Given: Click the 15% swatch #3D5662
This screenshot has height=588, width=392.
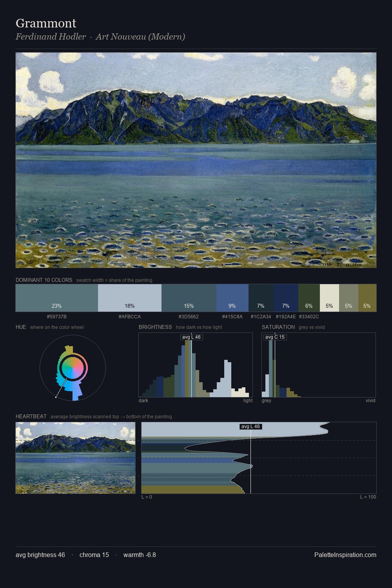Looking at the screenshot, I should coord(189,298).
